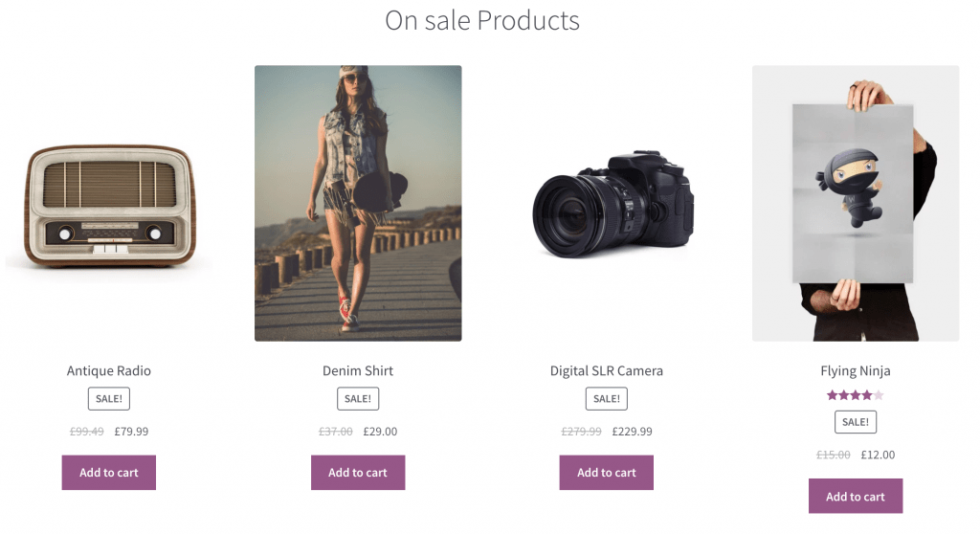Click the SALE! badge under Antique Radio
The image size is (980, 534).
(x=109, y=399)
